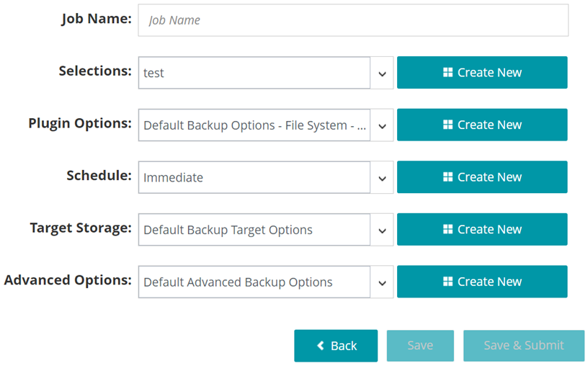The image size is (588, 366).
Task: Click the Default Advanced Backup Options field
Action: tap(254, 282)
